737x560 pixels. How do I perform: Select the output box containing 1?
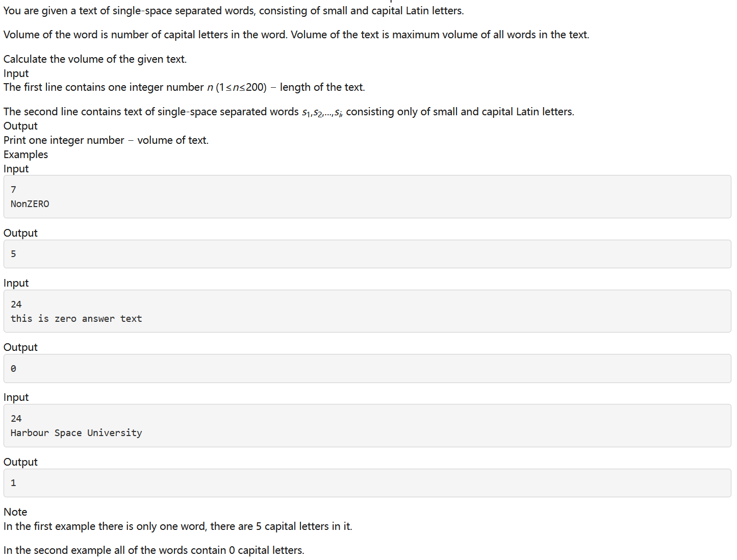pyautogui.click(x=367, y=483)
